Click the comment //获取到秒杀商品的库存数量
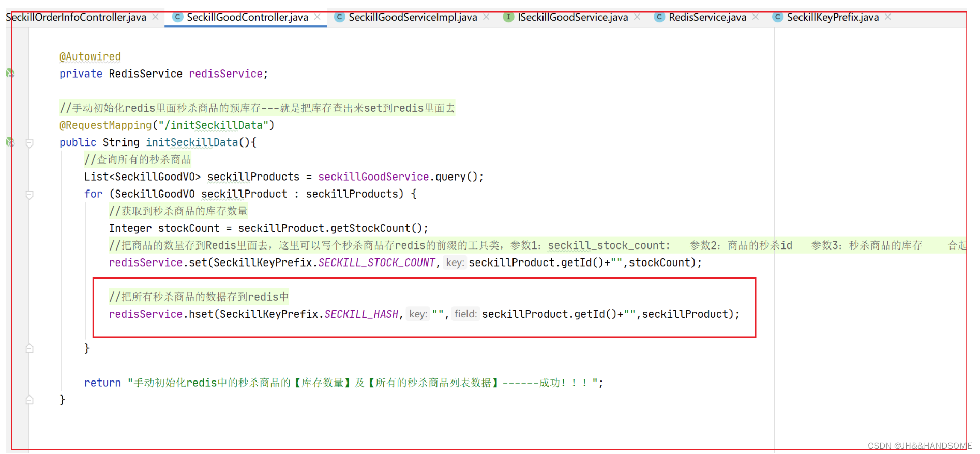This screenshot has height=454, width=980. point(178,211)
